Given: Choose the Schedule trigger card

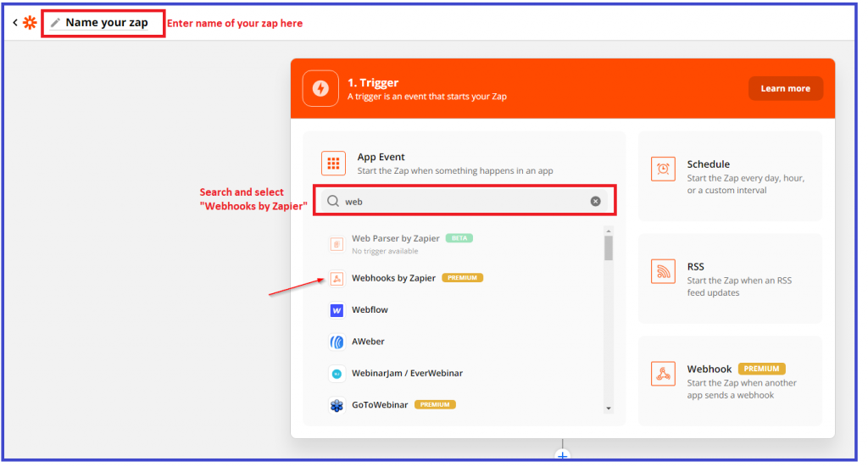Looking at the screenshot, I should point(730,176).
